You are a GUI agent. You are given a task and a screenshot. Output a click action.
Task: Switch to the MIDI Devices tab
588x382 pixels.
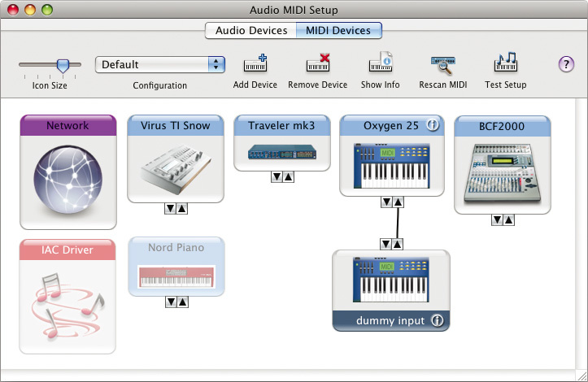point(338,30)
